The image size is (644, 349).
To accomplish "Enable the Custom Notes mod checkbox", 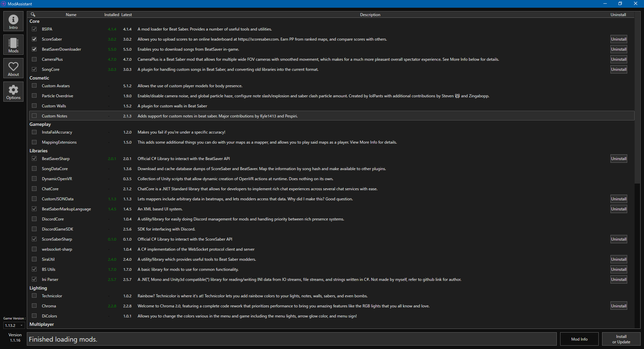I will click(x=34, y=116).
